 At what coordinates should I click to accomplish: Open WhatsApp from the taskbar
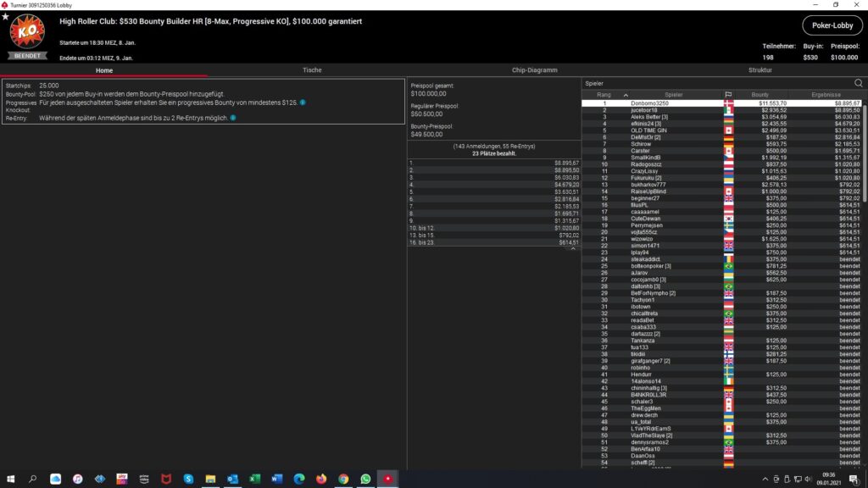[x=365, y=479]
